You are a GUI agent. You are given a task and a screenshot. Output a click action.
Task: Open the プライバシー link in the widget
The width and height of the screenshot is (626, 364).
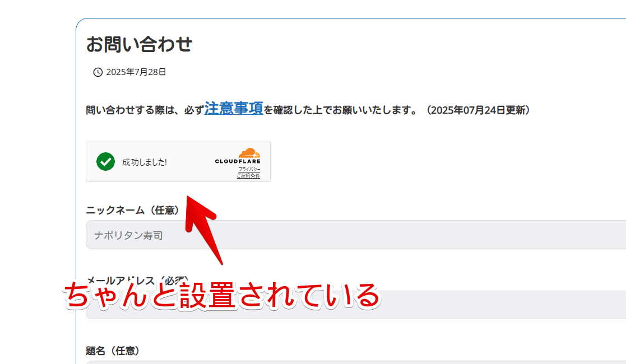tap(249, 169)
